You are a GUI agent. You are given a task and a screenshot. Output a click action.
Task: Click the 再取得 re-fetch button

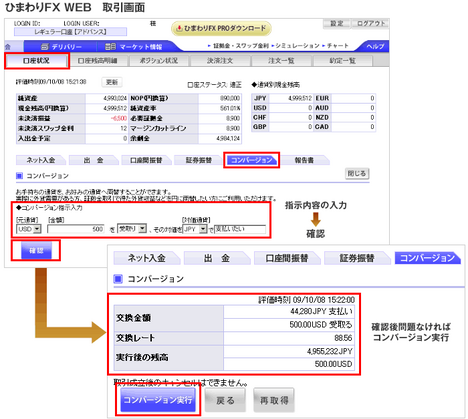coord(274,400)
